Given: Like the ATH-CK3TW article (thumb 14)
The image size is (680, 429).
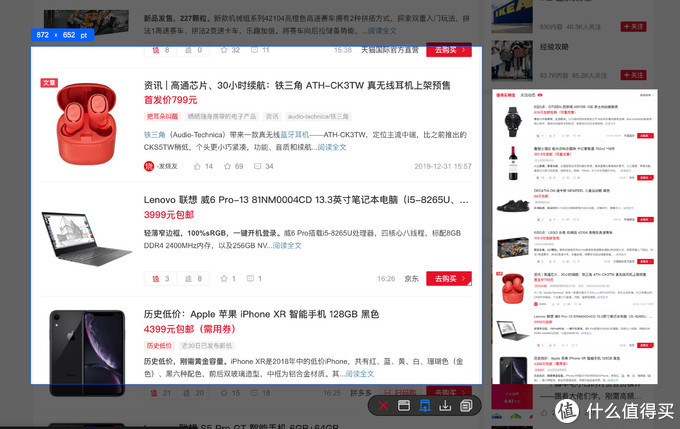Looking at the screenshot, I should click(x=203, y=166).
